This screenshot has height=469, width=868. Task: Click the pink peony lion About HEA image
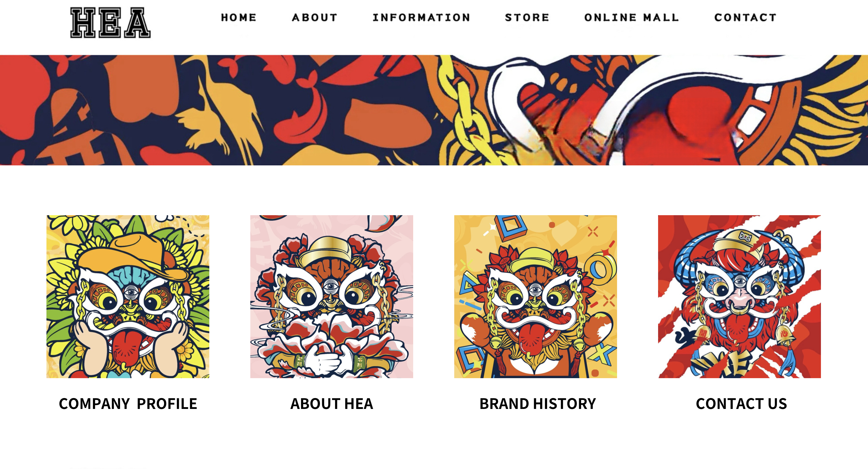331,296
